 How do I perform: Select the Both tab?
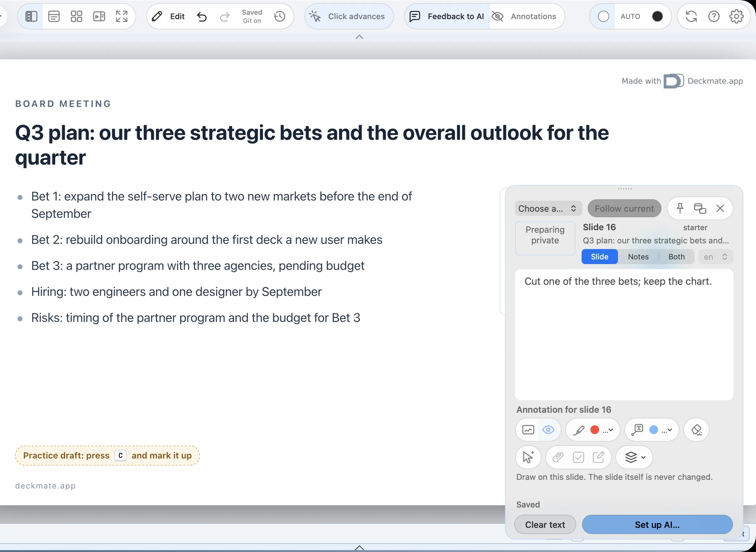click(x=676, y=257)
